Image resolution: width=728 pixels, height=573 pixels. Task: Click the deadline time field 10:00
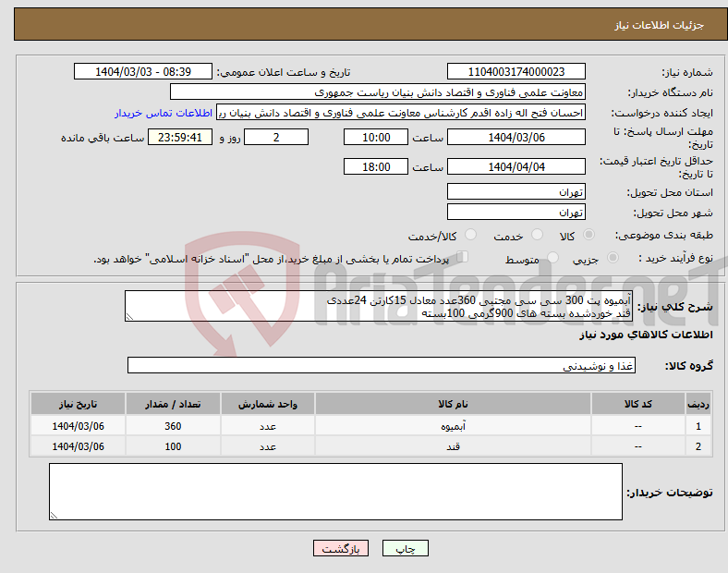coord(376,137)
